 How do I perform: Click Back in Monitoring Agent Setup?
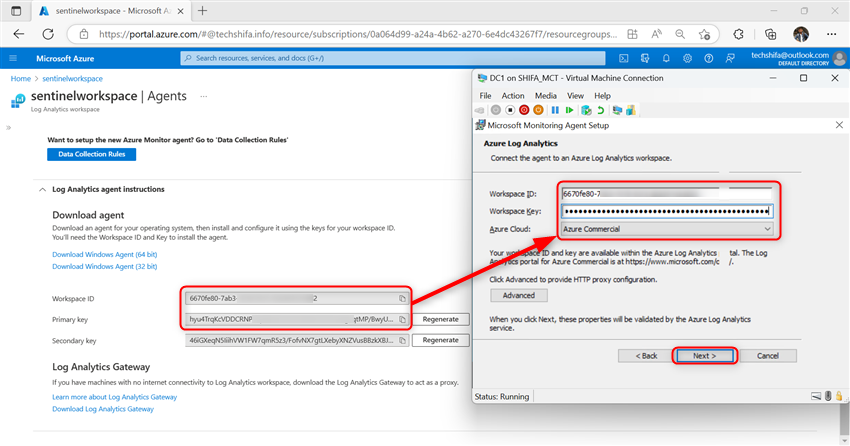[646, 356]
